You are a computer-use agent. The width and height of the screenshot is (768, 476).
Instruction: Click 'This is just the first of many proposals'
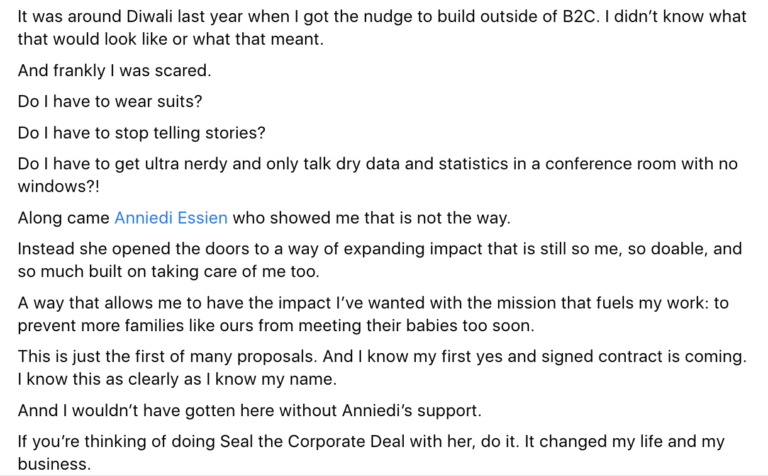pos(168,356)
